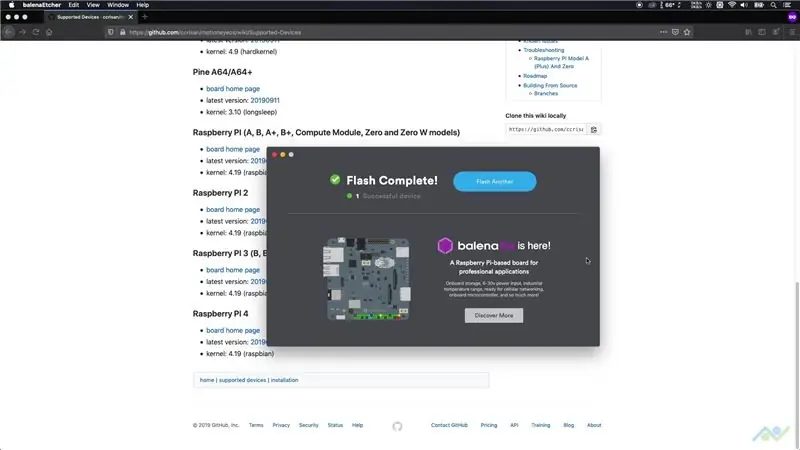Click the brightness sun icon in menu bar
This screenshot has height=450, width=800.
[x=708, y=5]
